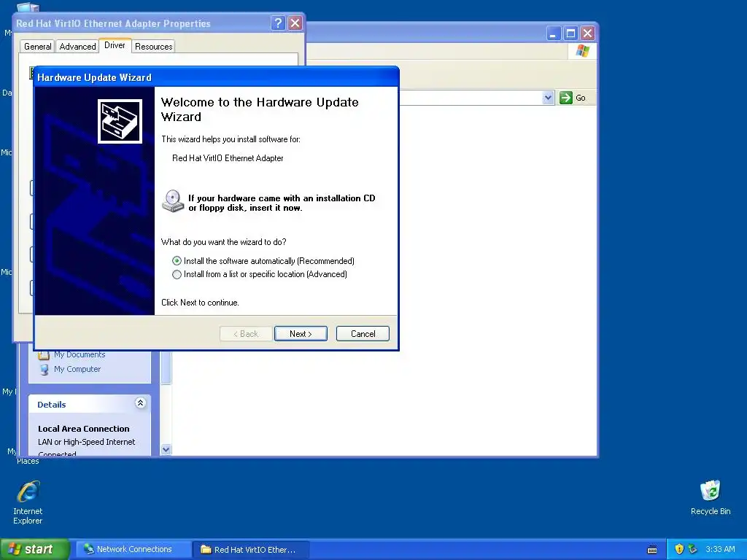Close the adapter Properties dialog
This screenshot has width=747, height=560.
[x=295, y=23]
